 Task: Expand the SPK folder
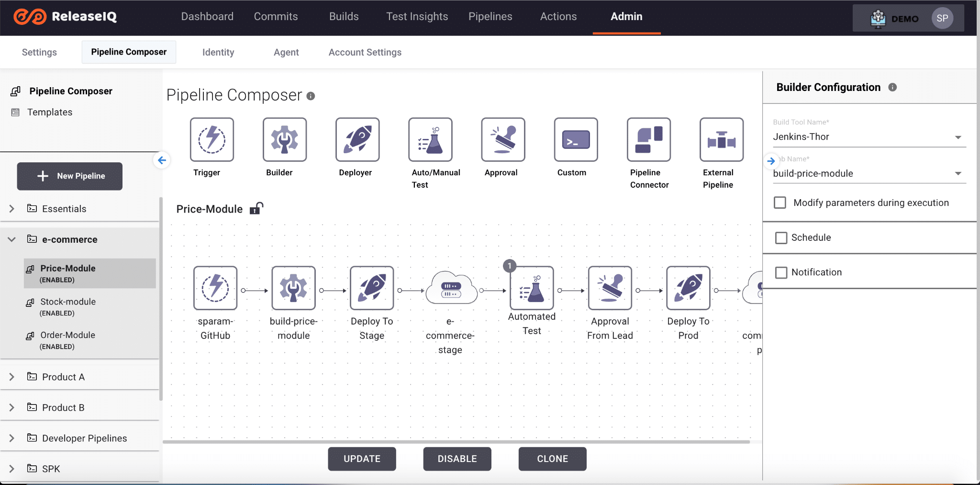point(12,469)
